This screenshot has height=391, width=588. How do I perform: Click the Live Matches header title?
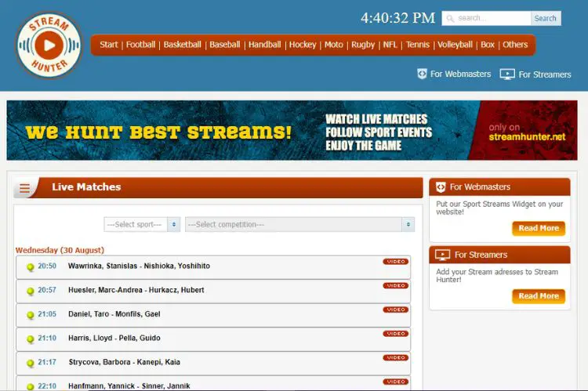(86, 187)
